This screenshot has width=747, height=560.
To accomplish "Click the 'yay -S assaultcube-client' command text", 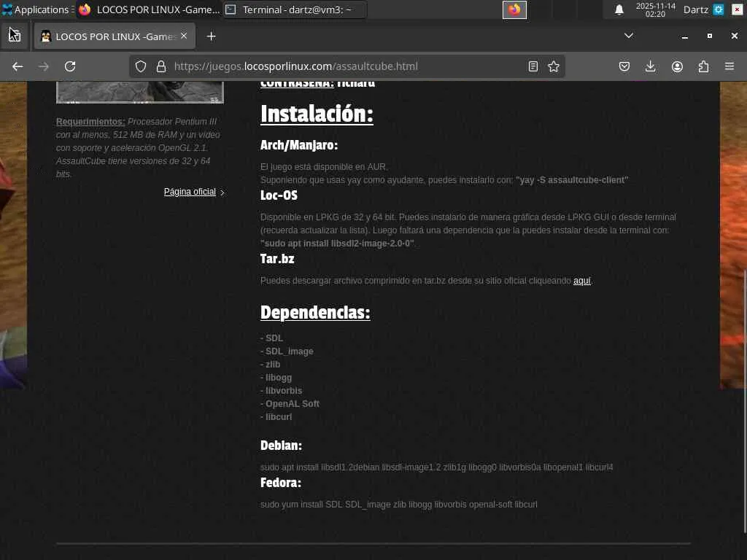I will click(x=572, y=180).
